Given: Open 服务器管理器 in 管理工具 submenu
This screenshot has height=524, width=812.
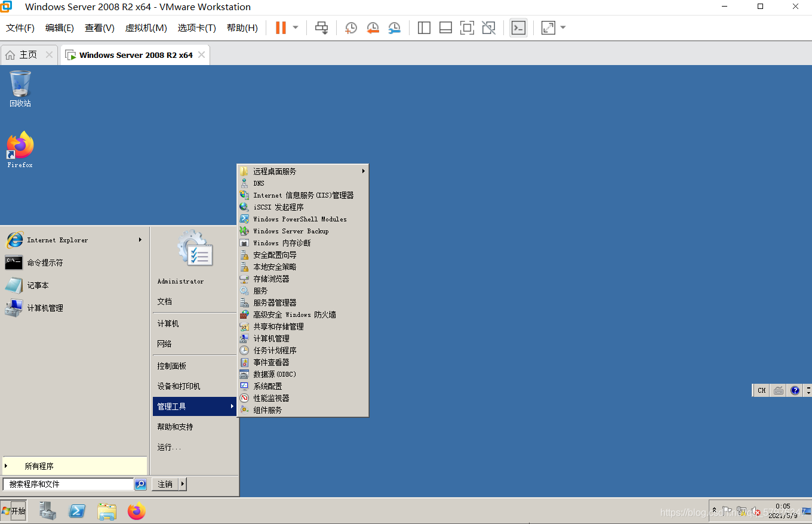Looking at the screenshot, I should coord(303,303).
